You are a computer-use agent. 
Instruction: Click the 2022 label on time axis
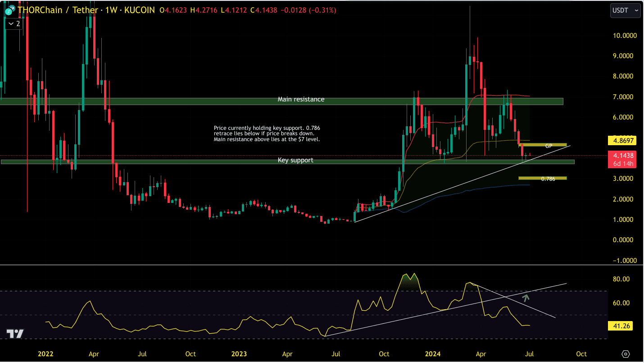[x=45, y=354]
